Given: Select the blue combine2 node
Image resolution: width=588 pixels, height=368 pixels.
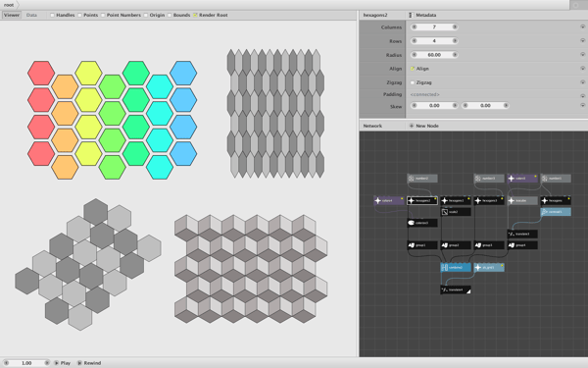Looking at the screenshot, I should click(456, 267).
